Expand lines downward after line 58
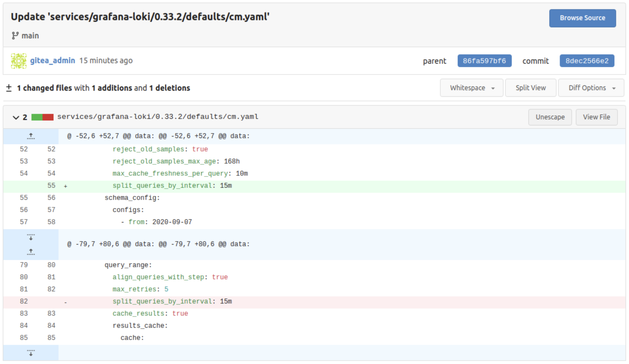 pos(31,237)
